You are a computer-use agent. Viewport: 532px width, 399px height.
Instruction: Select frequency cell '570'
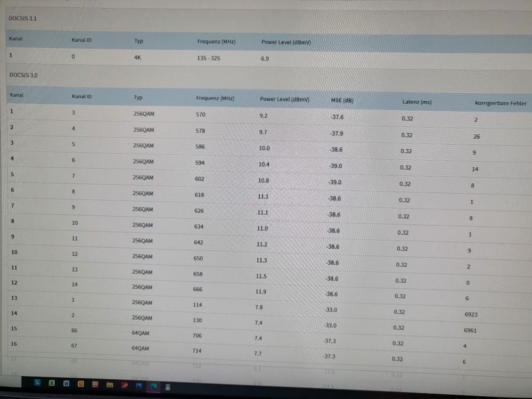click(x=201, y=115)
